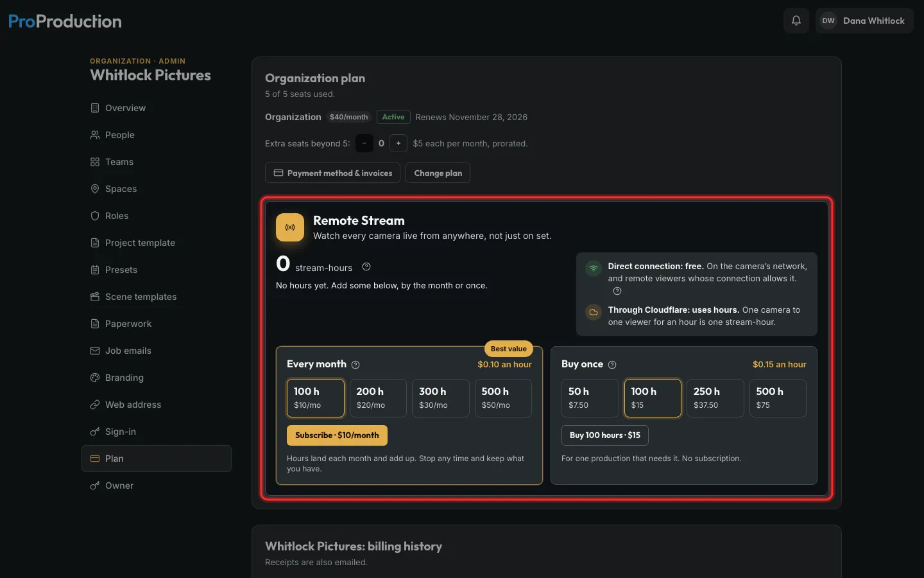The height and width of the screenshot is (578, 924).
Task: Open the Roles sidebar page
Action: pos(157,216)
